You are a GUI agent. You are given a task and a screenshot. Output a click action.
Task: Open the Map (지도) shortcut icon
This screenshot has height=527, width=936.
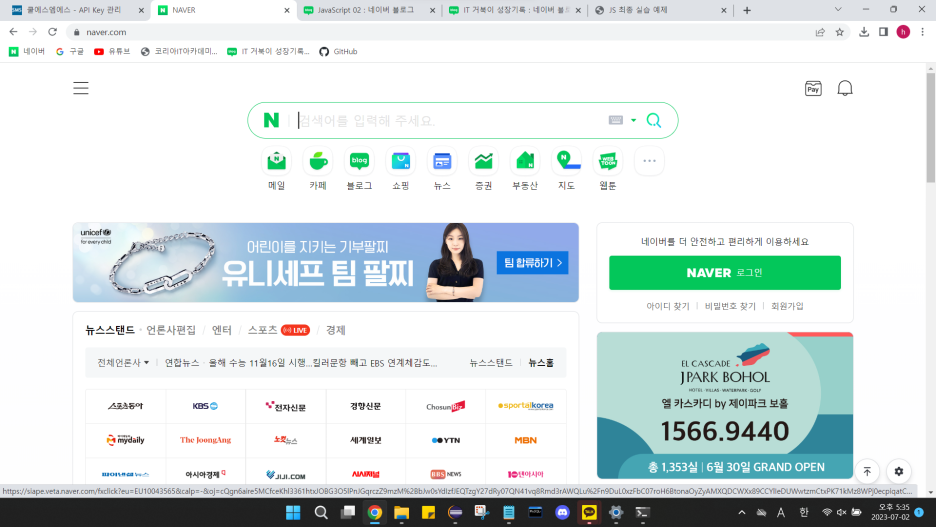point(566,161)
